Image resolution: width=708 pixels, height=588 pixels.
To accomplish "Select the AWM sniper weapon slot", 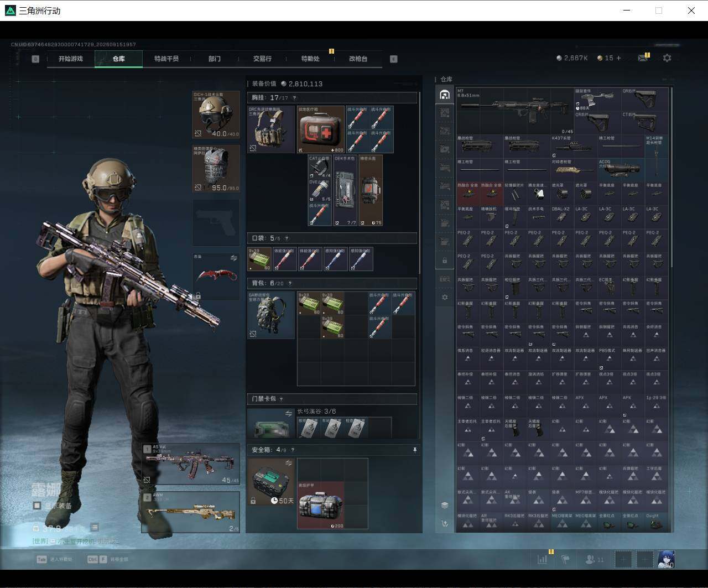I will click(191, 512).
